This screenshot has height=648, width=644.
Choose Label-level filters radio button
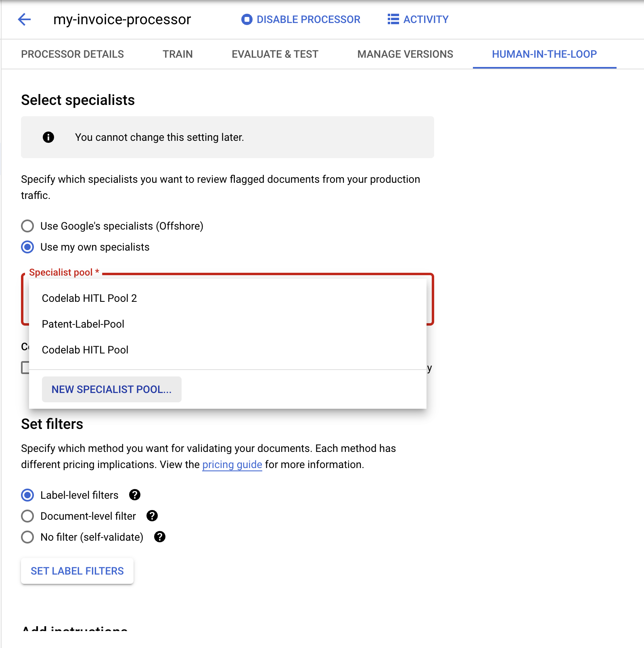click(27, 495)
